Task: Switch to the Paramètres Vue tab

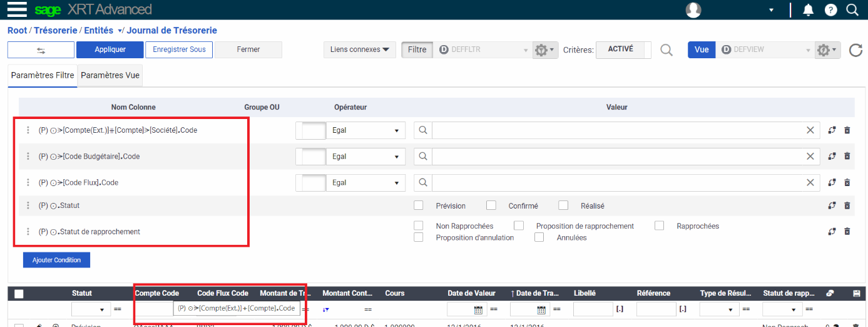Action: tap(111, 75)
